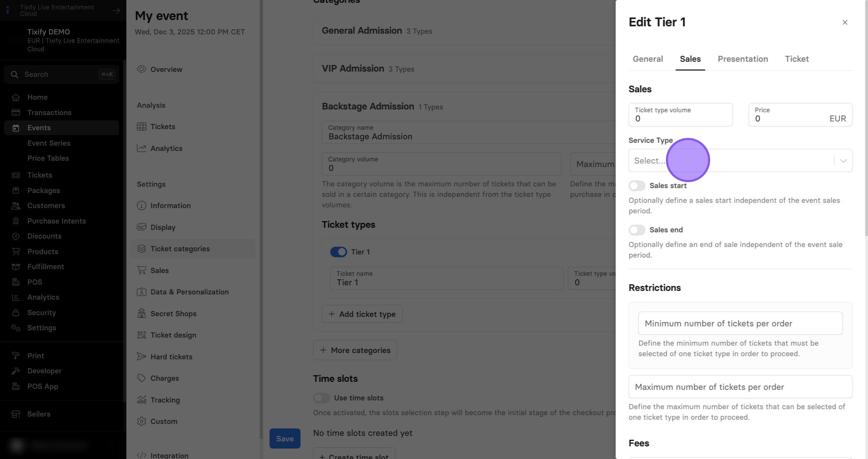The width and height of the screenshot is (868, 459).
Task: Expand organization switcher arrow at top
Action: tap(116, 11)
